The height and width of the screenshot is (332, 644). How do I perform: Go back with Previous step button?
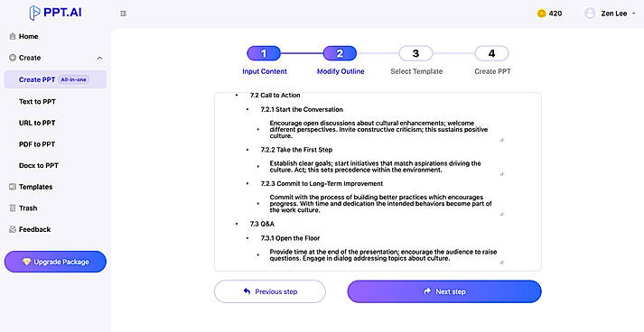270,291
